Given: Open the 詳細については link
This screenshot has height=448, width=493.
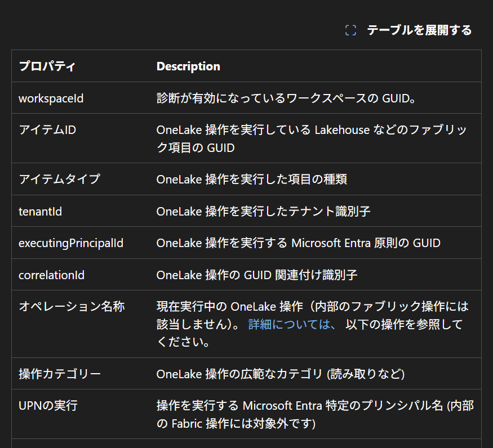Looking at the screenshot, I should [x=293, y=324].
